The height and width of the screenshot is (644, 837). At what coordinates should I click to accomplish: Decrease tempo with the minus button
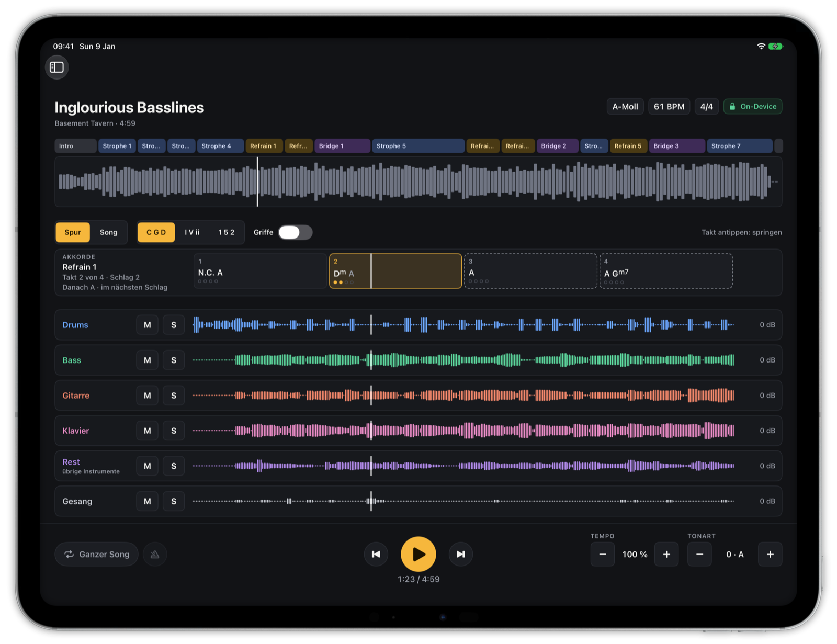pos(603,554)
